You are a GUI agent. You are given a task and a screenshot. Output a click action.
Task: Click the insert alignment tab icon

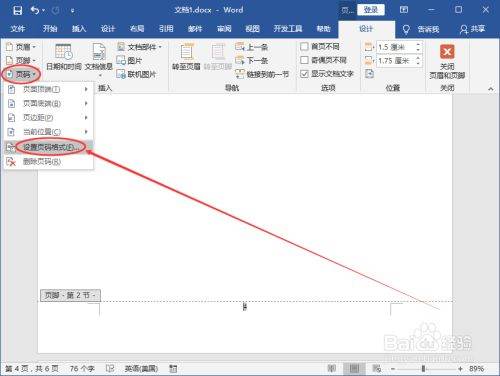369,73
